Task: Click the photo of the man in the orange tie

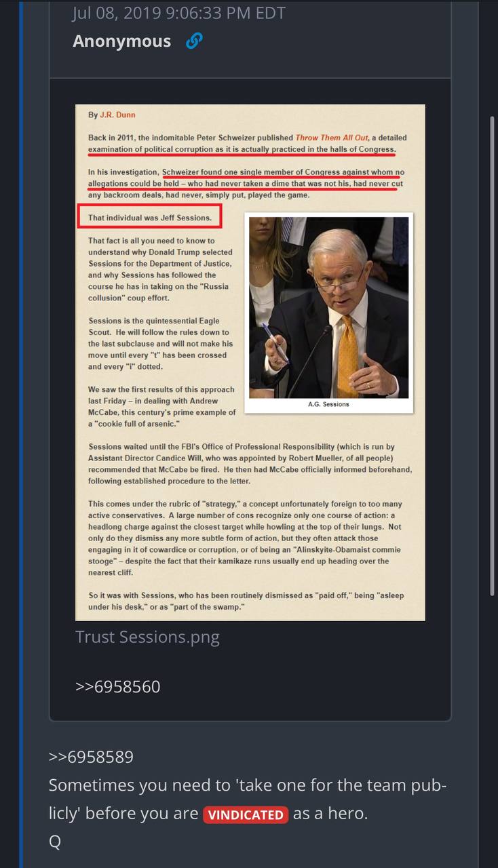Action: tap(328, 307)
